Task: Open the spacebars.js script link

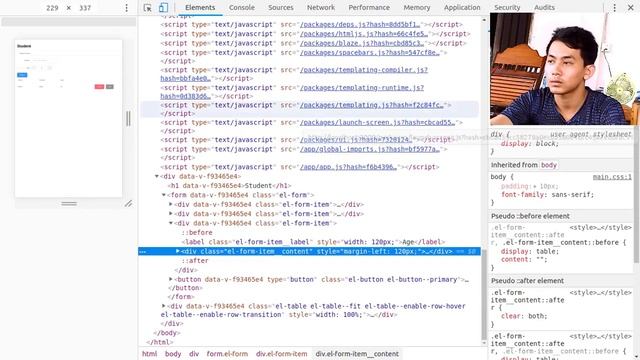Action: tap(370, 53)
